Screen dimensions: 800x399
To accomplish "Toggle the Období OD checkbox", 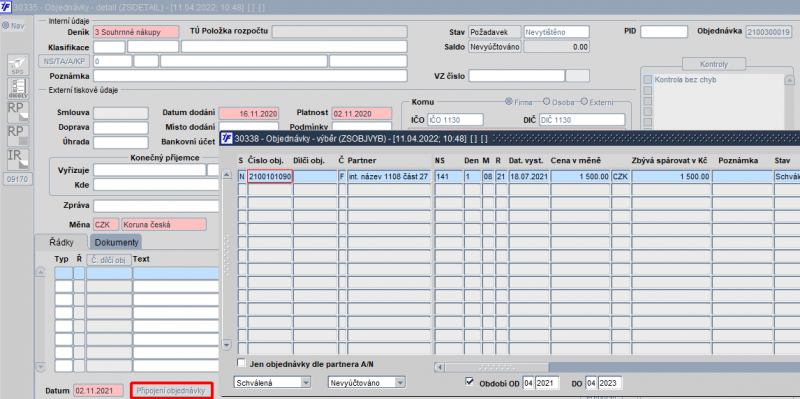I will (x=469, y=382).
